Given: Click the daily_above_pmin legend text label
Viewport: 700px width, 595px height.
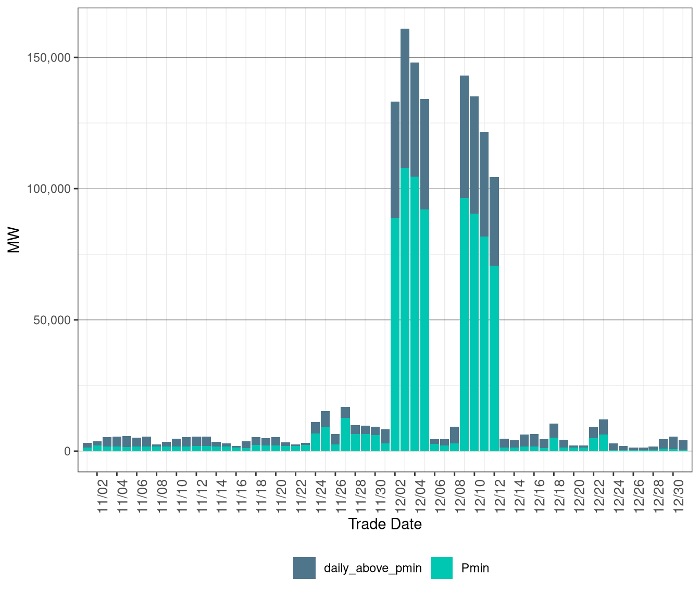Looking at the screenshot, I should (x=372, y=568).
